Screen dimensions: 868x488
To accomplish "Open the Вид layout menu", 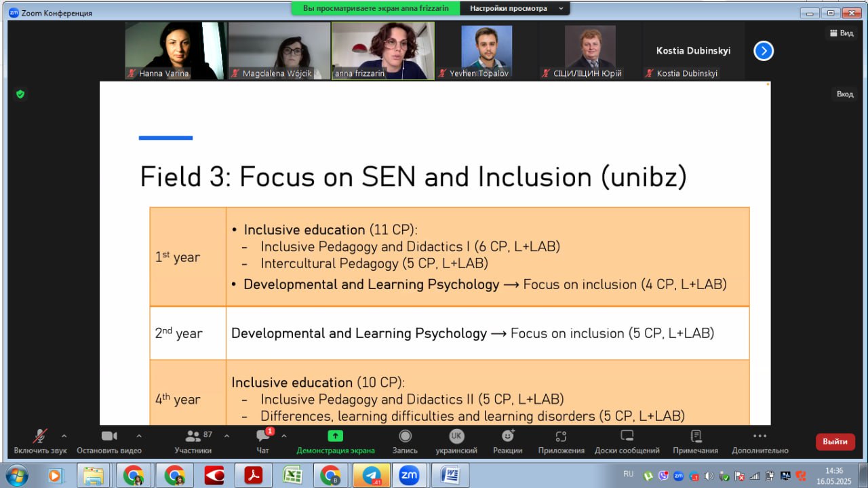I will [841, 33].
